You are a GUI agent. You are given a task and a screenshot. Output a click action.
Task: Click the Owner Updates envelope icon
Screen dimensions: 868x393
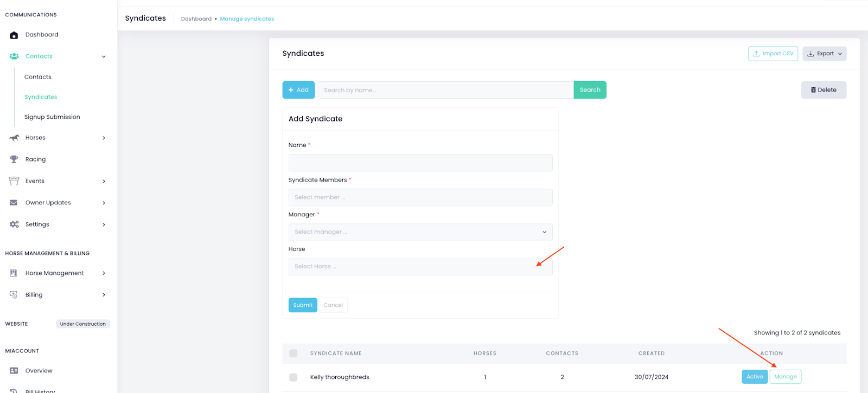[14, 203]
